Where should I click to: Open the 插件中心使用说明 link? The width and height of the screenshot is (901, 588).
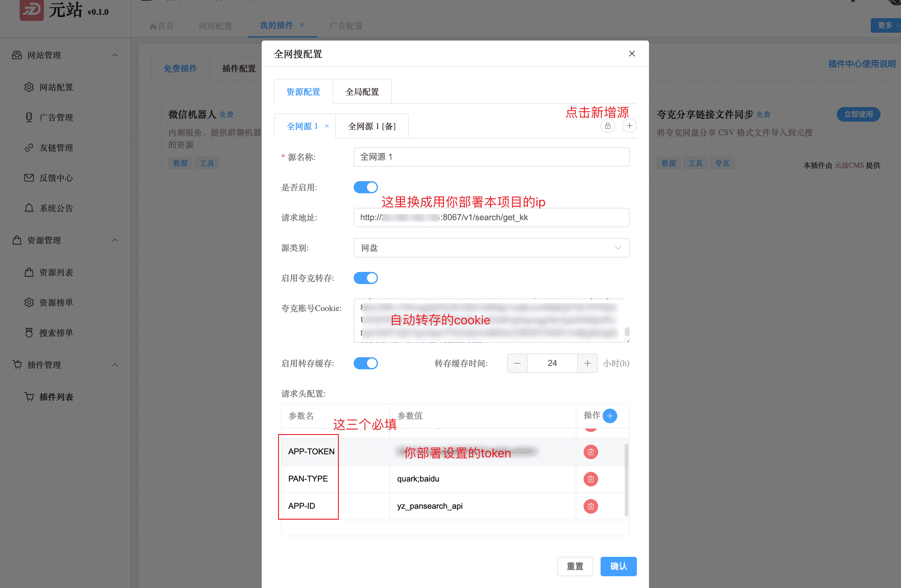point(862,64)
